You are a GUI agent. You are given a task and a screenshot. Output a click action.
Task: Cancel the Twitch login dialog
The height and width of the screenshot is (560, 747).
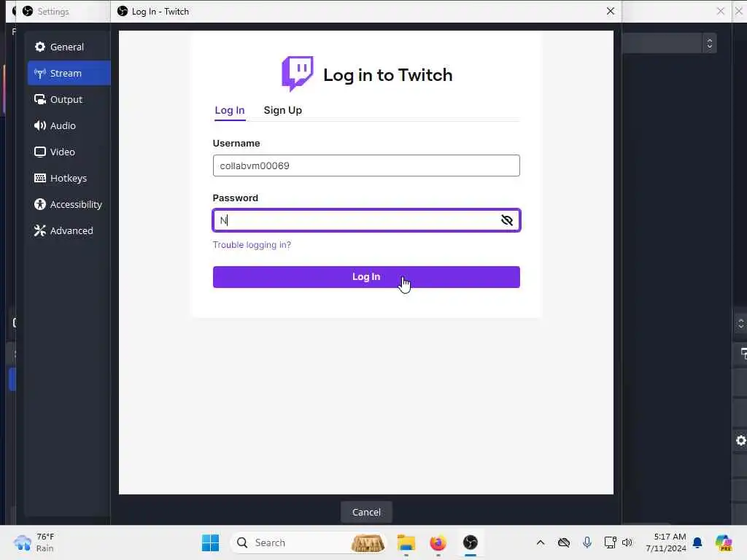point(366,512)
